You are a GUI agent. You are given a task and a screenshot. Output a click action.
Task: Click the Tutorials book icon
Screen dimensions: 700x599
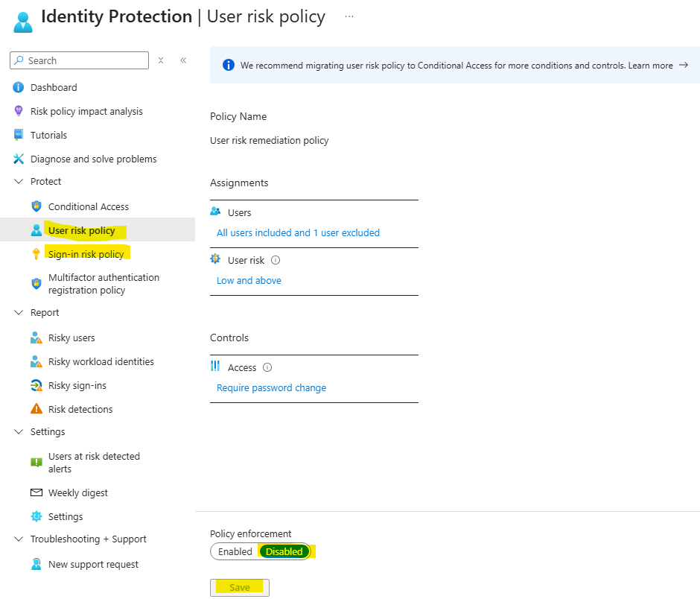click(19, 134)
